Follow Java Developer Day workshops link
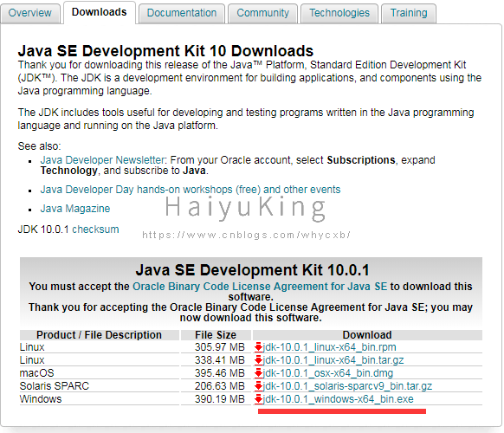 pyautogui.click(x=191, y=190)
